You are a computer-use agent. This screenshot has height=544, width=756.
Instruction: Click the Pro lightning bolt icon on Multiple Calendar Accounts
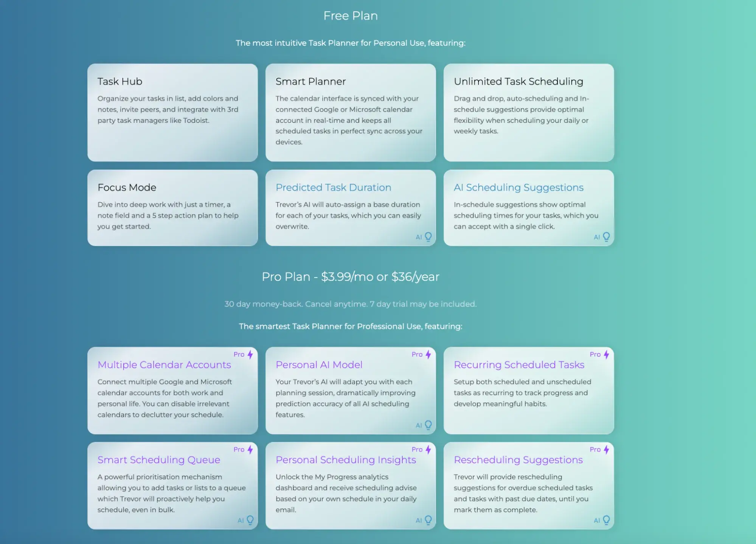pos(251,354)
